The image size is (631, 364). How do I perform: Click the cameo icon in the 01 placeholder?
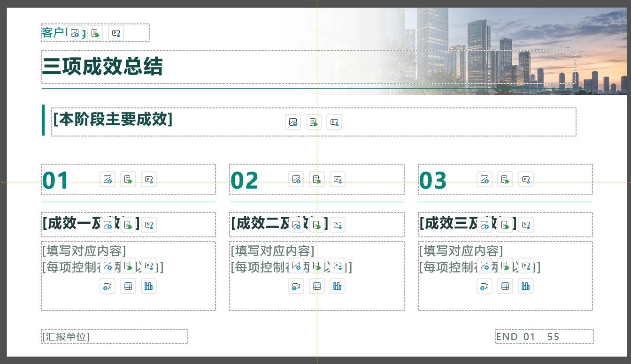click(149, 179)
